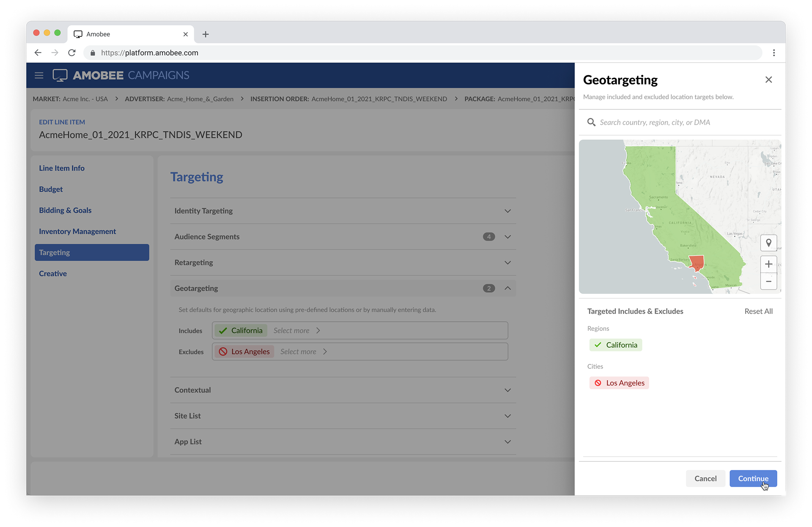Image resolution: width=812 pixels, height=527 pixels.
Task: Click the Los Angeles city tag in panel
Action: [x=619, y=383]
